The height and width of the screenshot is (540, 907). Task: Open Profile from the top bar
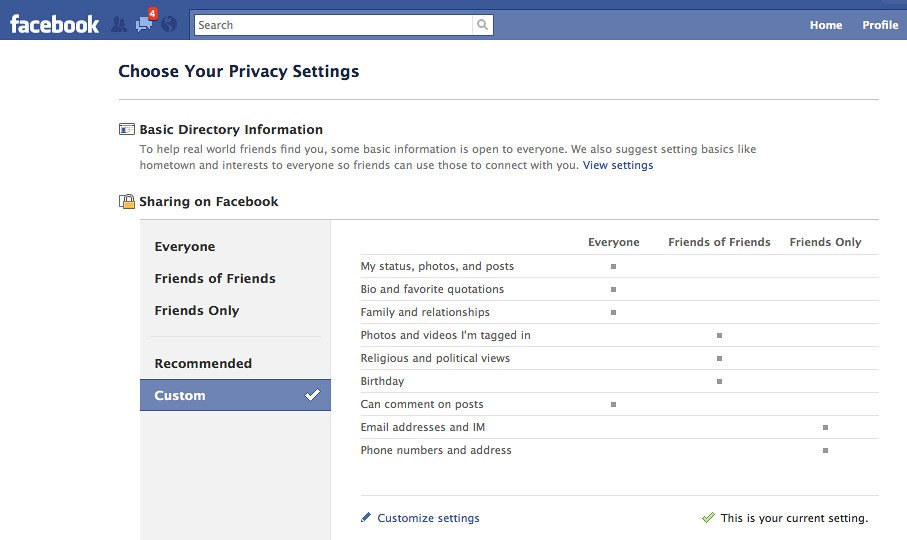point(880,25)
